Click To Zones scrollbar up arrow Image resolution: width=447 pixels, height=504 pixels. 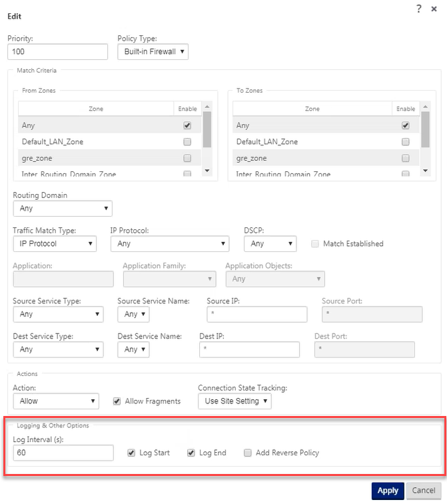coord(426,107)
